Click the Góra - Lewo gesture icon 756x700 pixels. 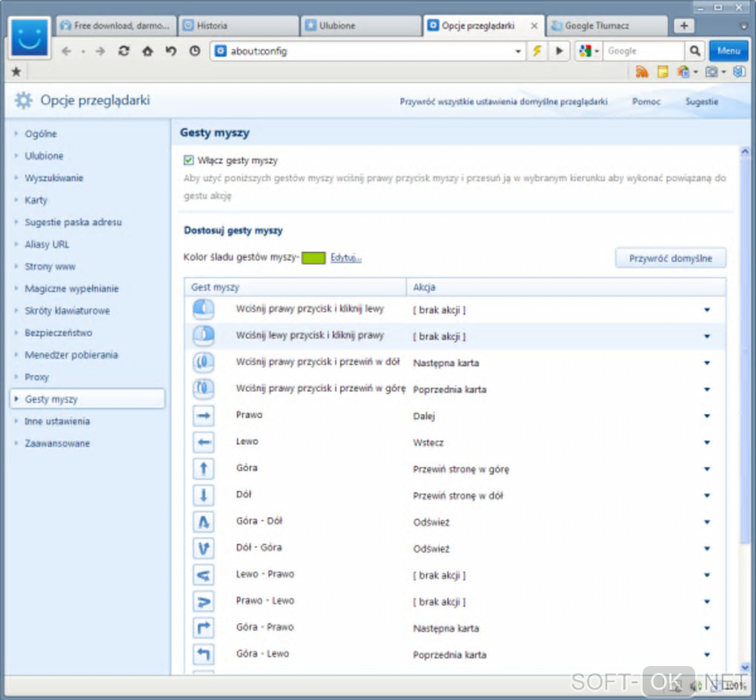pos(204,654)
